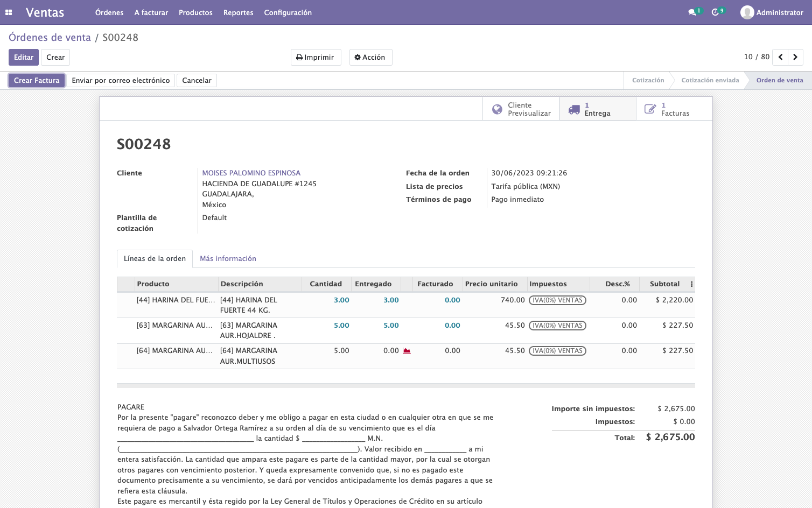Click the Crear button
Image resolution: width=812 pixels, height=508 pixels.
[55, 57]
